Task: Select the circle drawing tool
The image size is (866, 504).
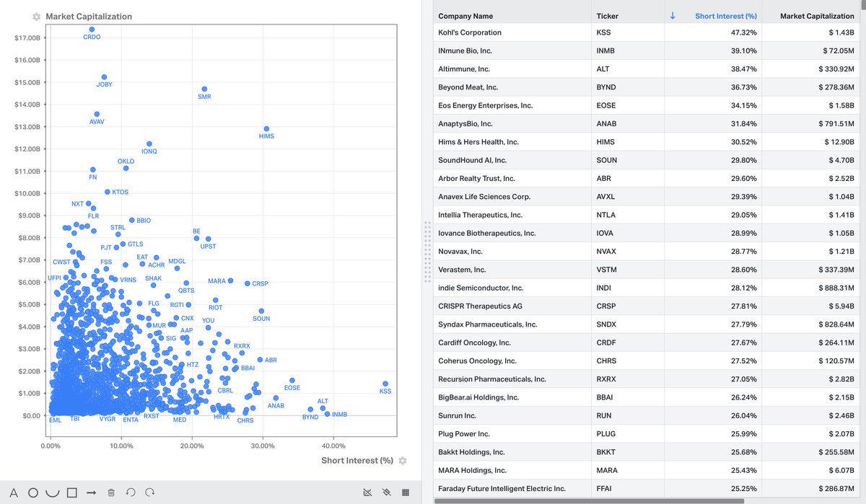Action: 33,492
